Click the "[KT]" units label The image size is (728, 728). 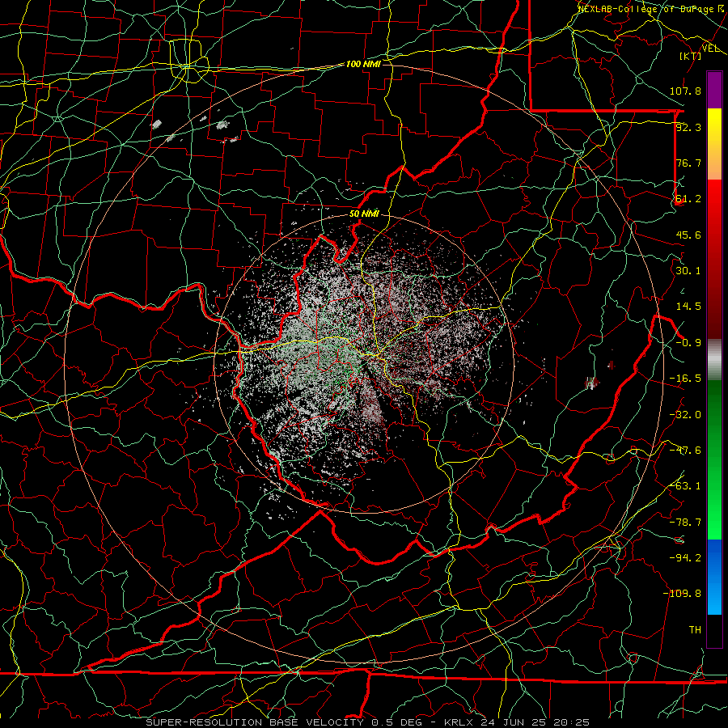point(691,56)
